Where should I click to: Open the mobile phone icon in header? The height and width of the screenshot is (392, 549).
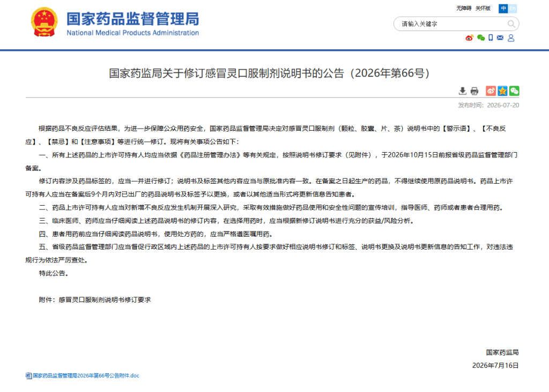point(491,38)
